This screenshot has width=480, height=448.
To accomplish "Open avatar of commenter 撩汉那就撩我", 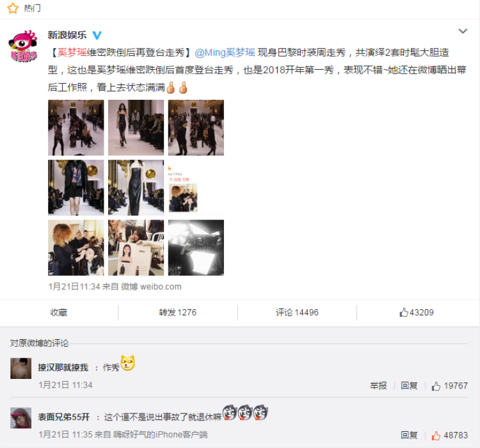I will coord(21,369).
